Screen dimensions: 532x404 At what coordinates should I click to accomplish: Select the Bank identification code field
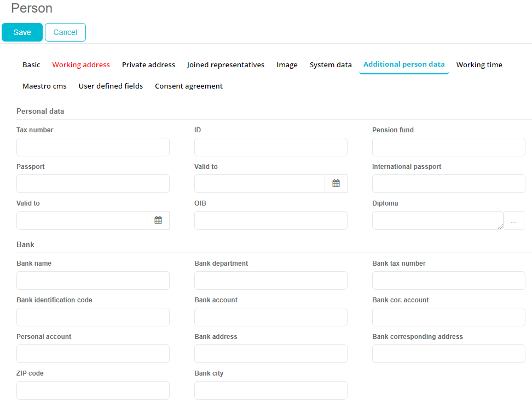93,317
